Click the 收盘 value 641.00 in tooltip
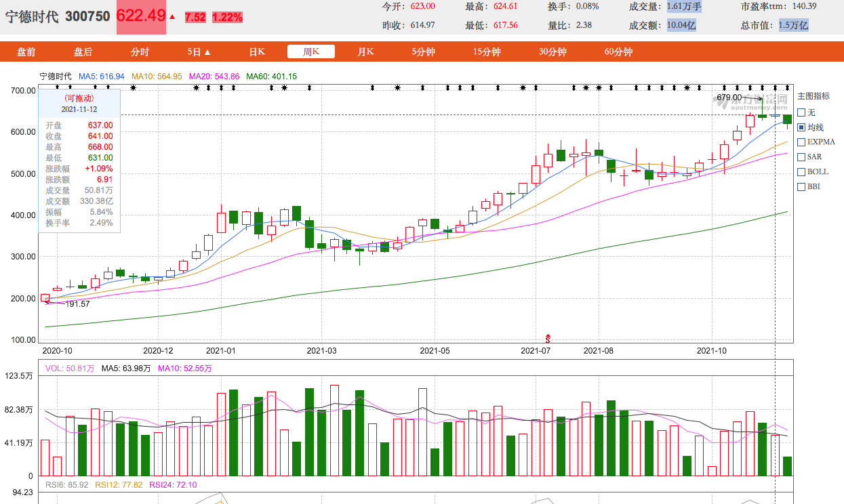The width and height of the screenshot is (844, 504). tap(100, 136)
